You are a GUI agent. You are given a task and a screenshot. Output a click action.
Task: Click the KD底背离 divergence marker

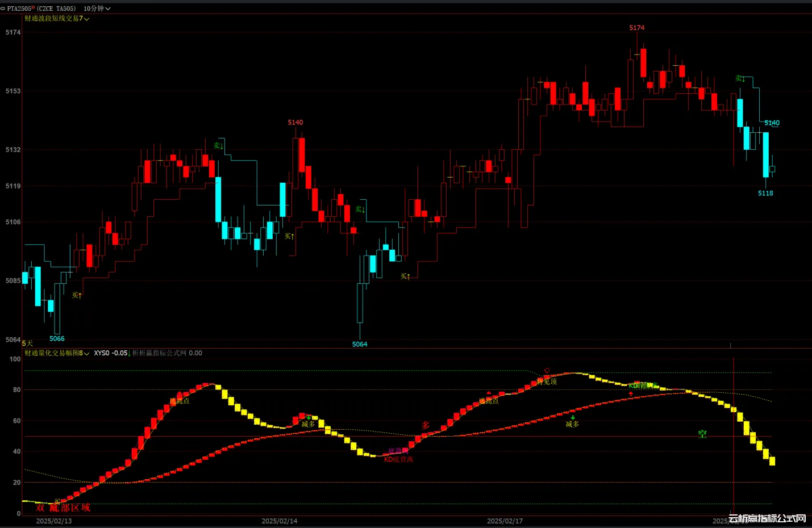coord(398,459)
